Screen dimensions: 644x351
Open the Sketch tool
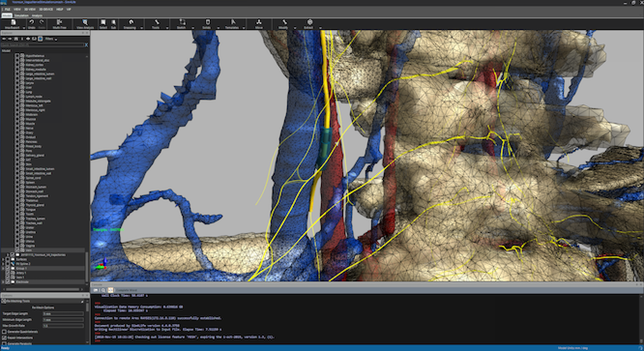click(x=182, y=23)
